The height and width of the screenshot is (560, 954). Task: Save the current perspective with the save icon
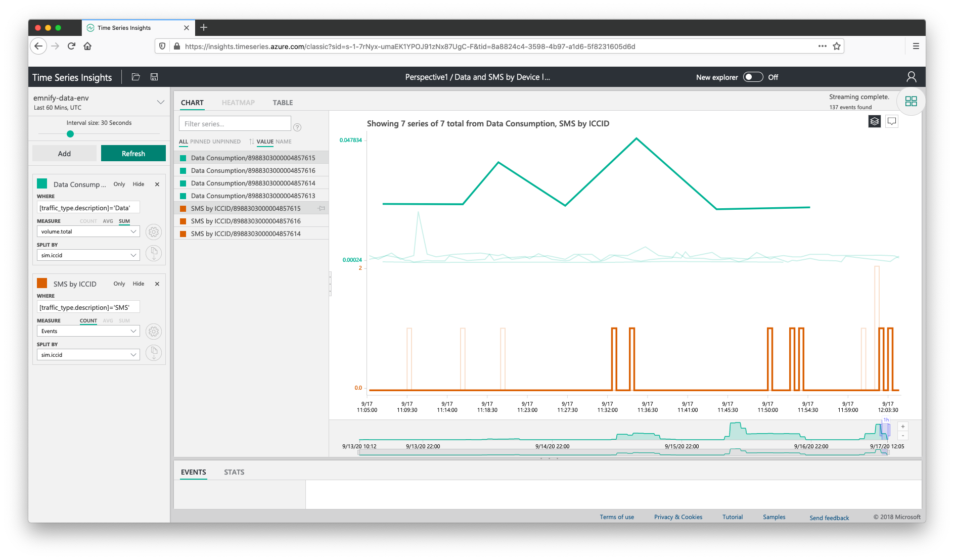[x=154, y=77]
